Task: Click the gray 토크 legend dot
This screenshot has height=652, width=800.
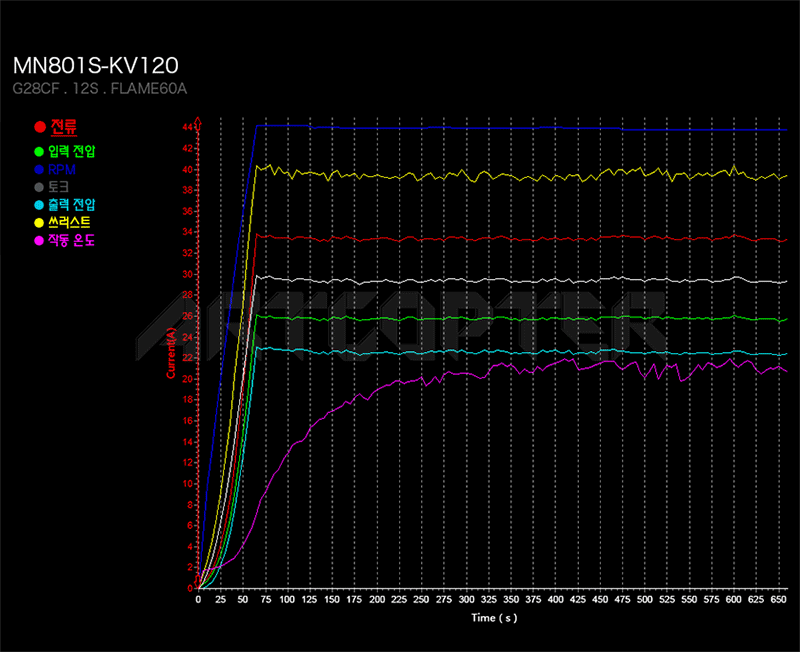Action: pyautogui.click(x=39, y=187)
